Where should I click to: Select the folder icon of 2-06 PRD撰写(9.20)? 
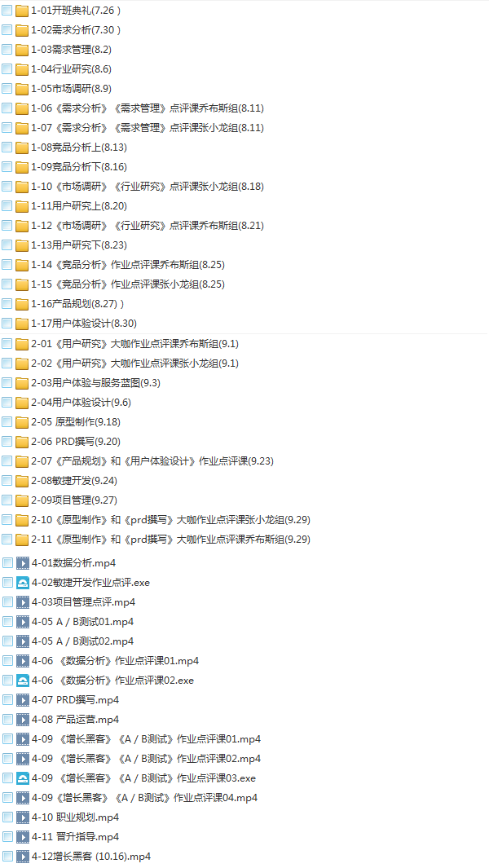tap(22, 441)
